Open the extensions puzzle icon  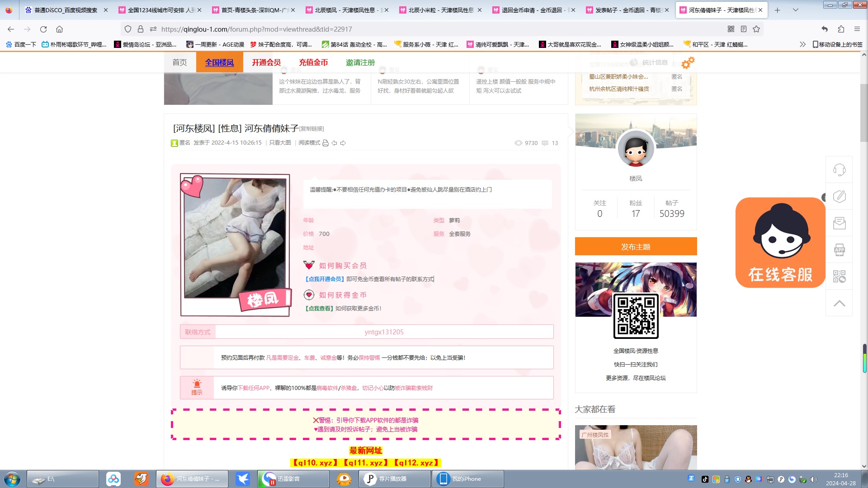pos(841,29)
